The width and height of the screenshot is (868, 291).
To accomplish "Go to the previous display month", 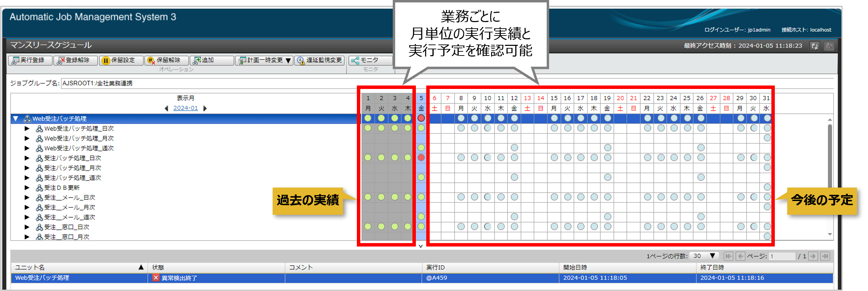I will click(166, 108).
